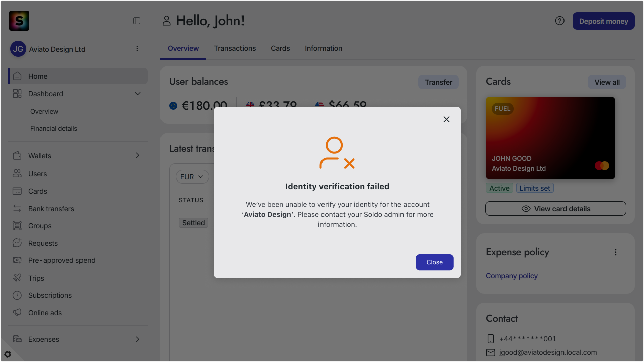Click the Limits set tag
This screenshot has width=644, height=362.
(x=535, y=188)
